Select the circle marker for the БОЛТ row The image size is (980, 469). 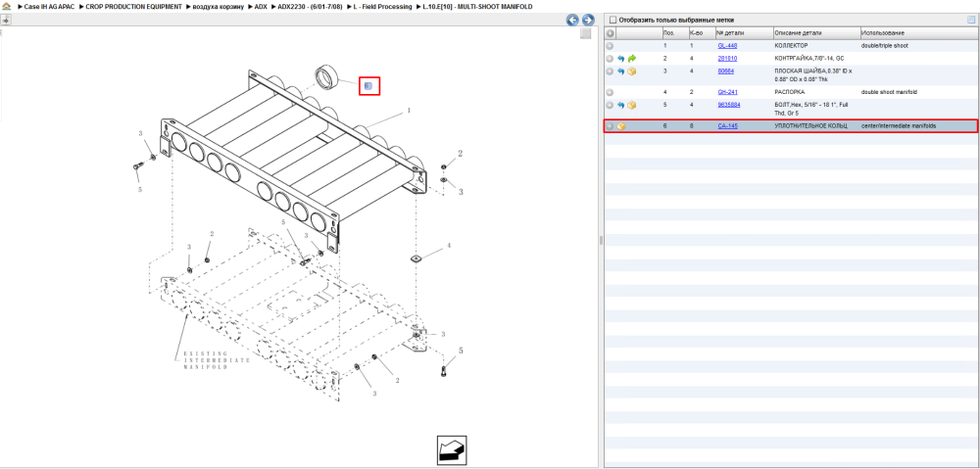[x=610, y=105]
